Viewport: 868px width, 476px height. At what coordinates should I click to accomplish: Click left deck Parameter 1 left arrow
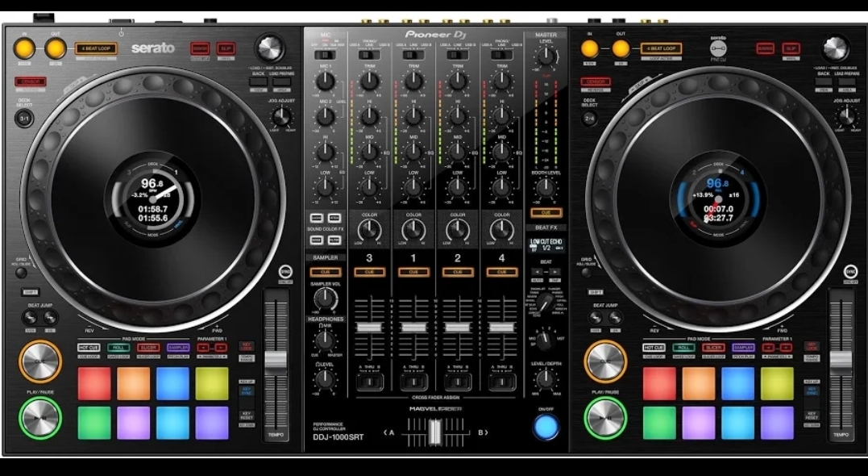tap(204, 348)
